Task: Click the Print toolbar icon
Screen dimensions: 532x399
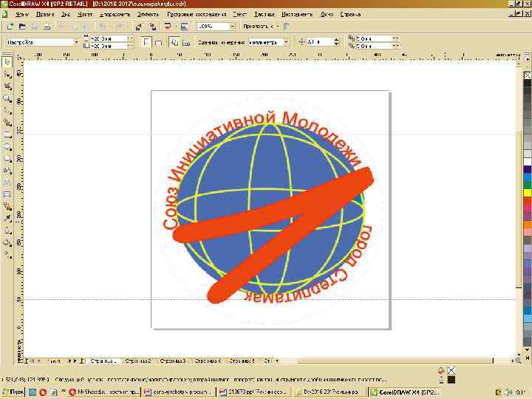Action: pos(47,27)
